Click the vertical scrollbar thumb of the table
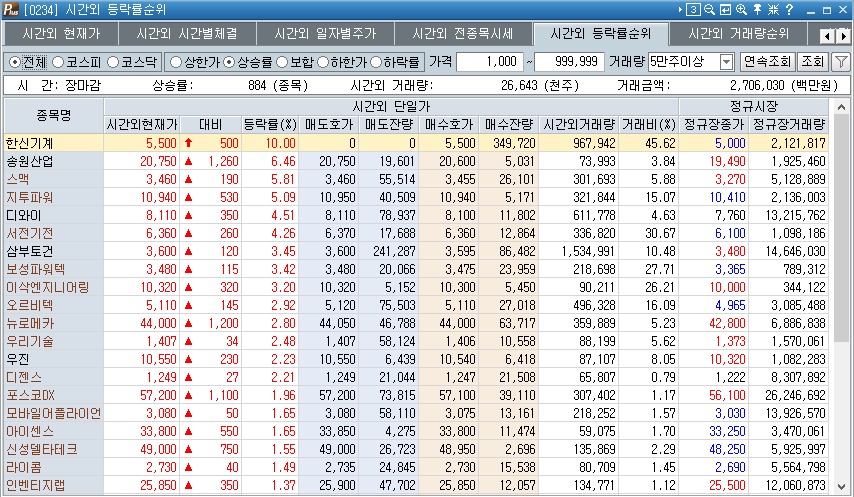The image size is (854, 497). coord(841,228)
